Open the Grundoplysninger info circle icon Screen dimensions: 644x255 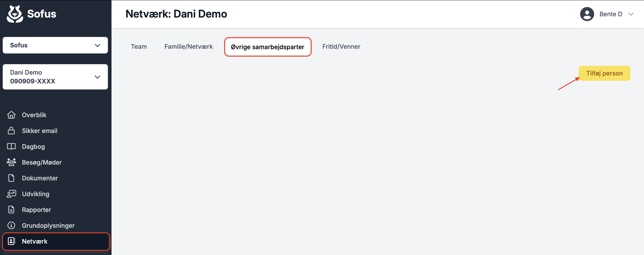[11, 225]
